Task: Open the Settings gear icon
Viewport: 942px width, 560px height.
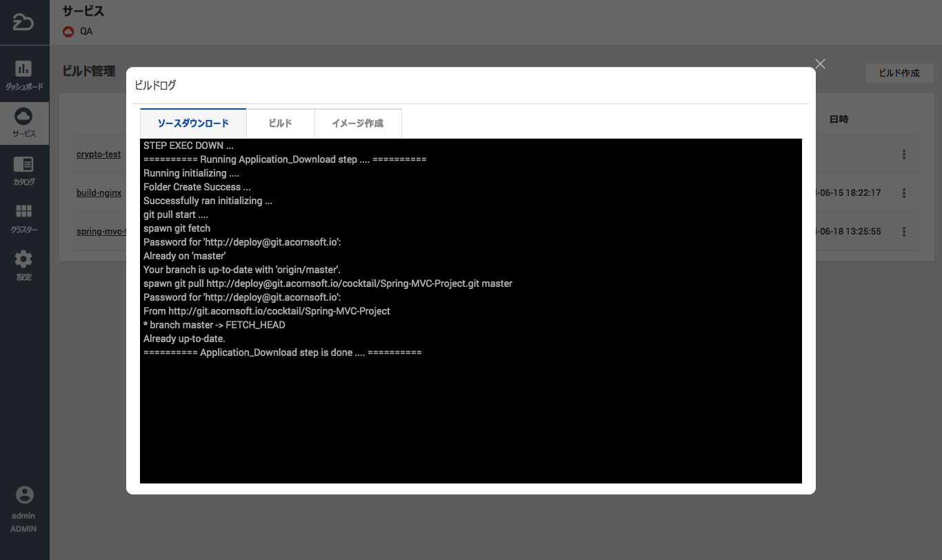Action: pyautogui.click(x=23, y=259)
